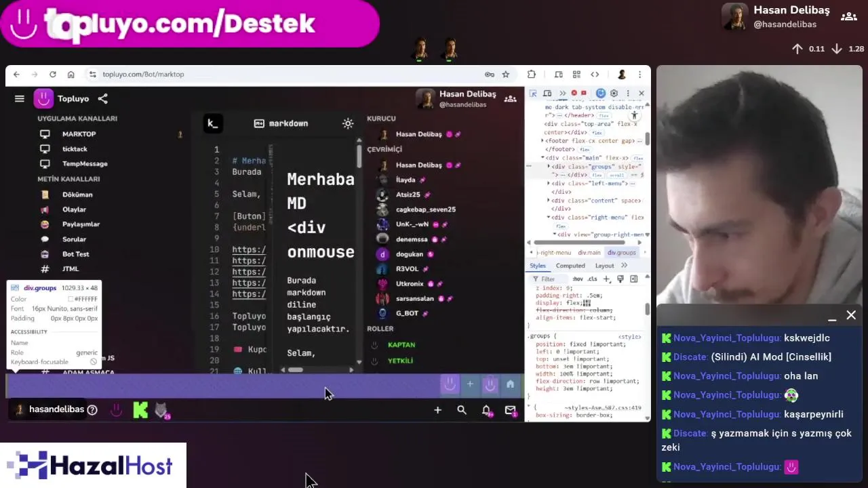Open the TempMessage channel
Viewport: 868px width, 488px height.
click(x=85, y=164)
